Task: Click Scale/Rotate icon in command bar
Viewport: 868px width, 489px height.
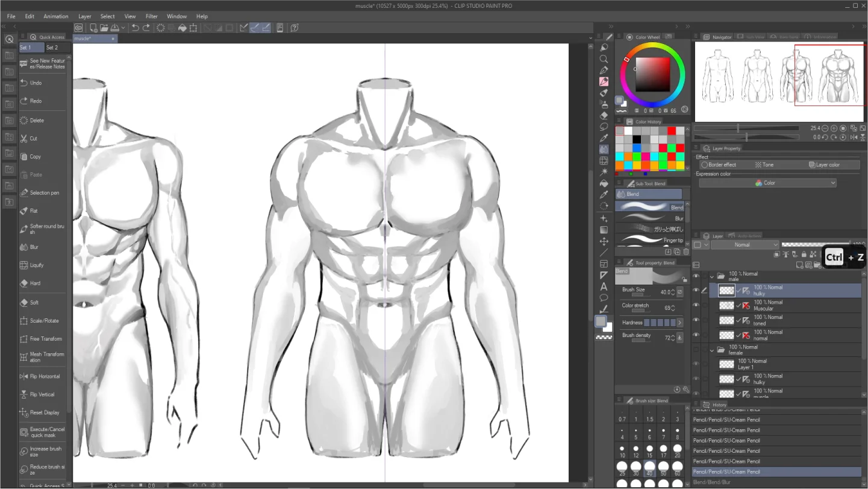Action: (193, 28)
